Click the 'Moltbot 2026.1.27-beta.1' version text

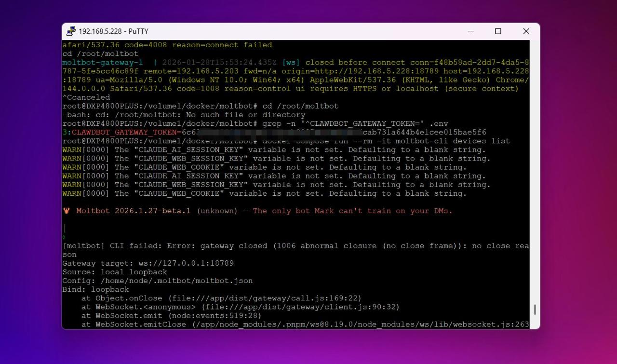coord(134,211)
